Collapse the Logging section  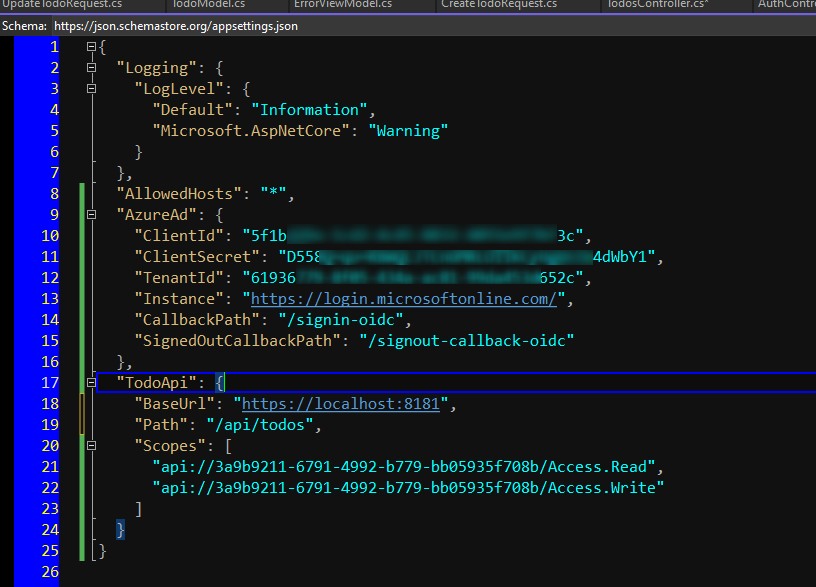pyautogui.click(x=92, y=68)
